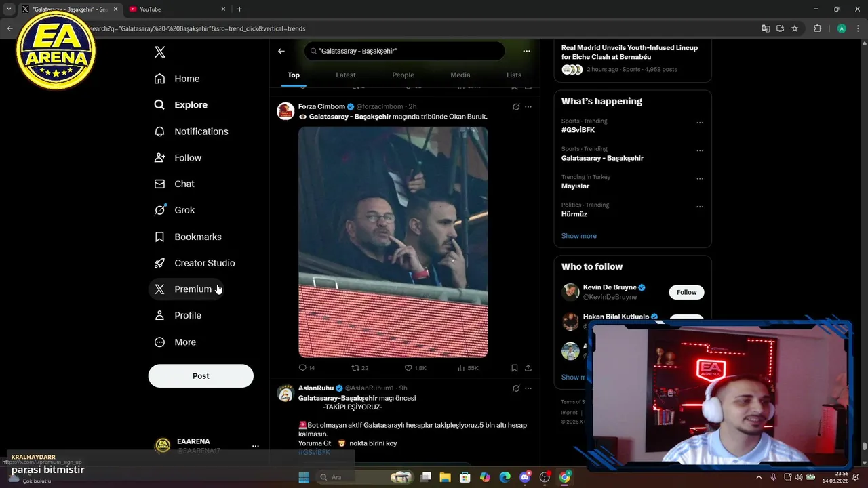Image resolution: width=868 pixels, height=488 pixels.
Task: Open Grok explain icon on AslanRuhu post
Action: (x=516, y=388)
